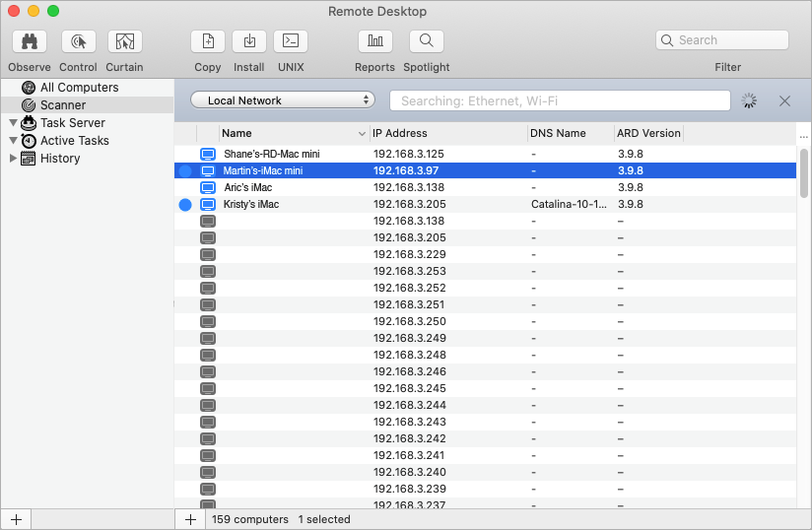Collapse the Active Tasks disclosure triangle
The width and height of the screenshot is (812, 530).
(14, 141)
